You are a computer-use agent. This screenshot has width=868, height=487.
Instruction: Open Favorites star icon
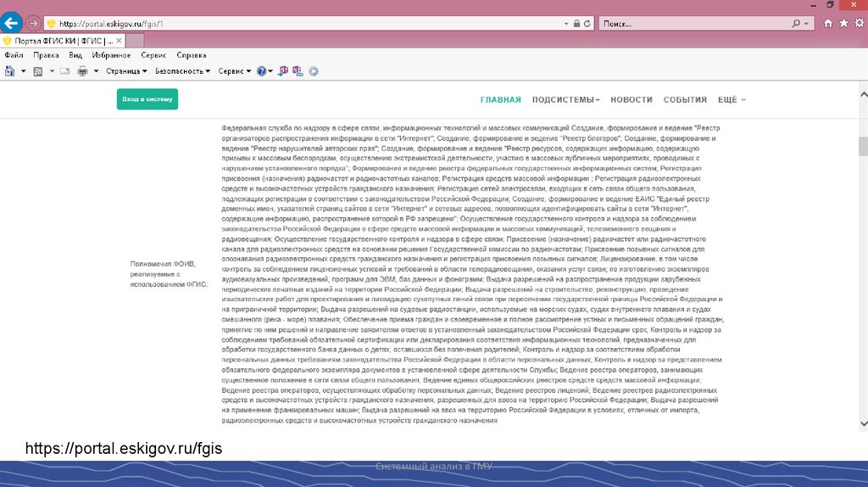pyautogui.click(x=844, y=24)
